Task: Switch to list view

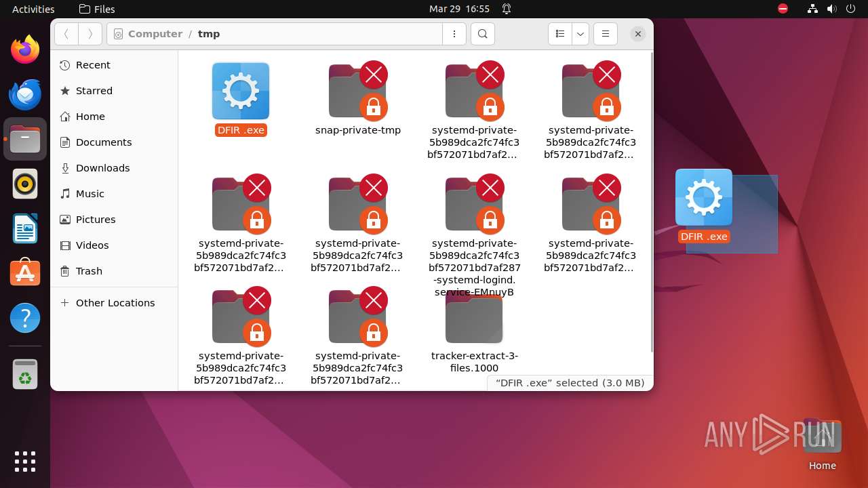Action: pos(559,34)
